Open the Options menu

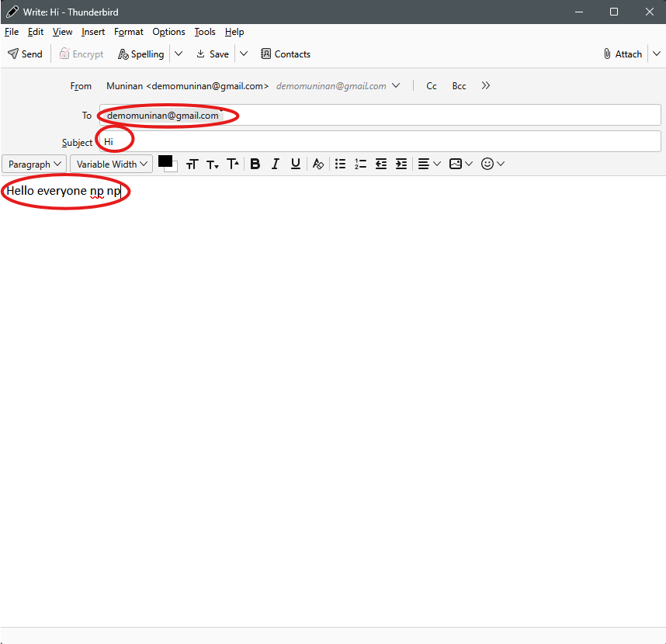[168, 32]
